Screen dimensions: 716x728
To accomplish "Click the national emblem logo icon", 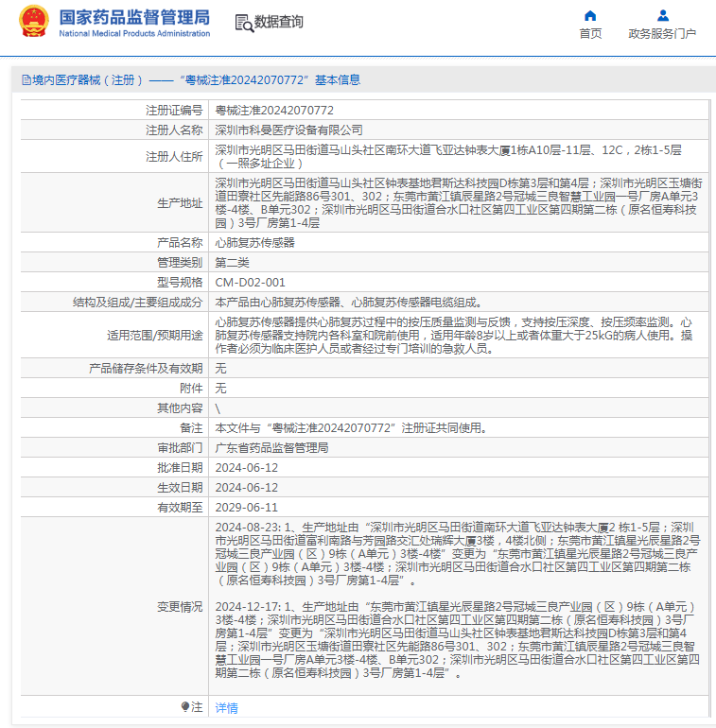I will coord(34,22).
